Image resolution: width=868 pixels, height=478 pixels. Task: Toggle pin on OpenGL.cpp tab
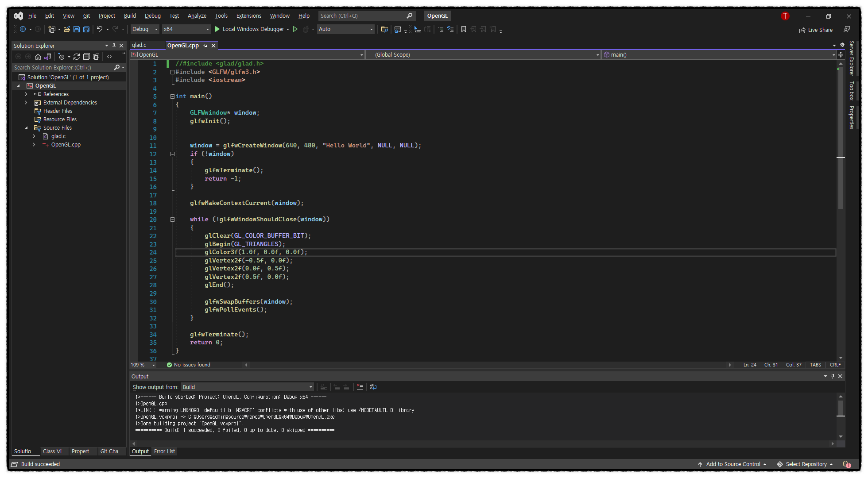[x=205, y=46]
